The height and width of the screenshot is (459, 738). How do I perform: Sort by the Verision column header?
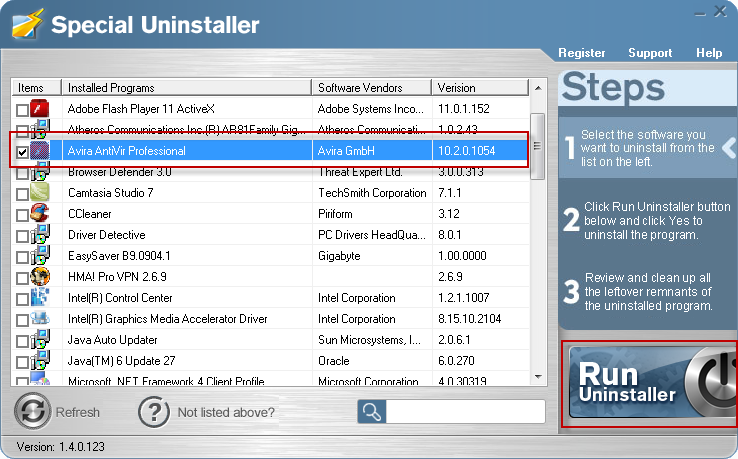pos(480,88)
